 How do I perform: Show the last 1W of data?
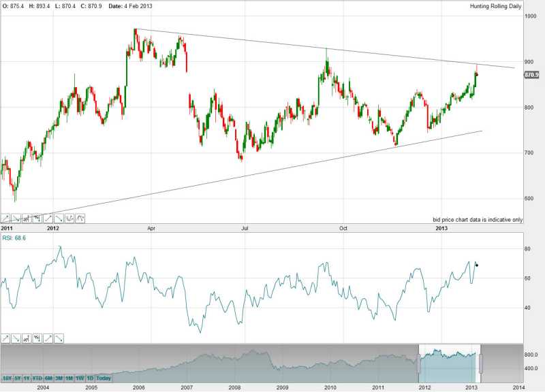pyautogui.click(x=80, y=378)
